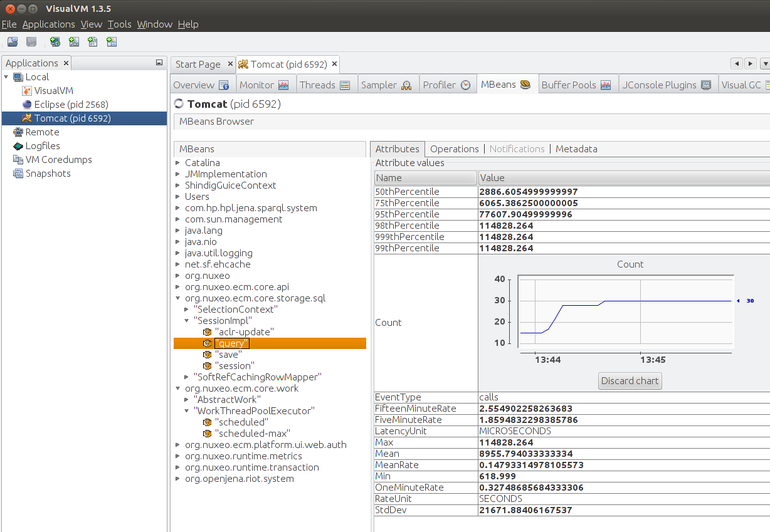Click the Max value 114828.264
This screenshot has height=532, width=770.
pyautogui.click(x=507, y=442)
